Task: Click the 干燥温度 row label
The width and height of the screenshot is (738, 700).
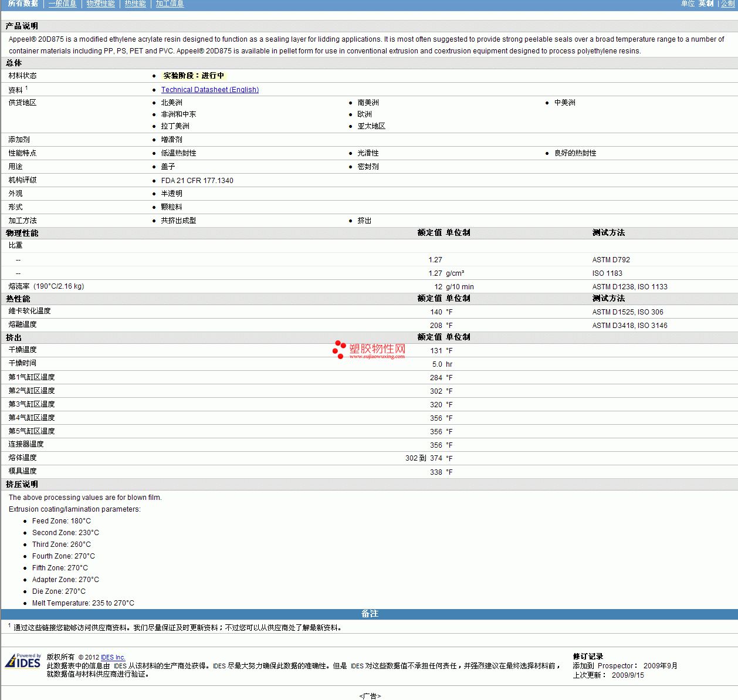Action: point(22,350)
